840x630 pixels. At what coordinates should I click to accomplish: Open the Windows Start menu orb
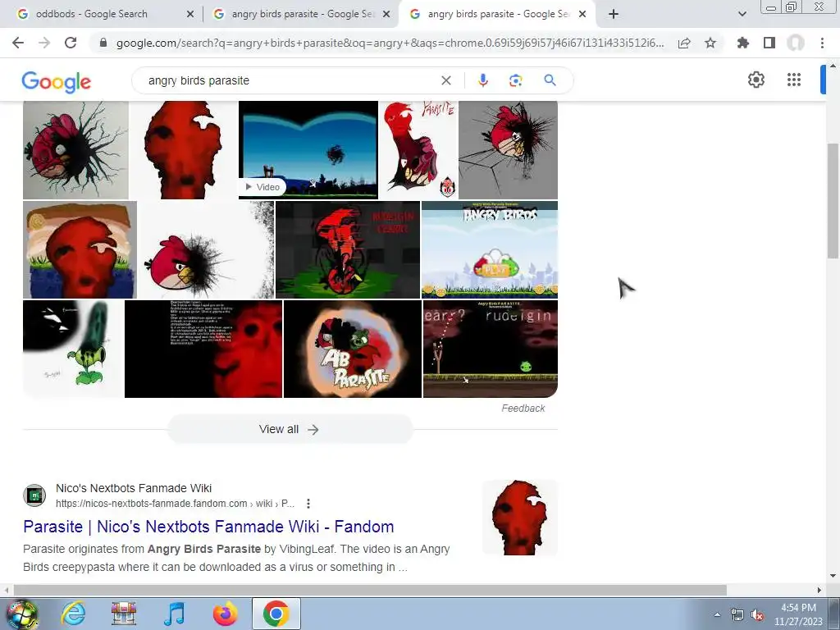(21, 614)
